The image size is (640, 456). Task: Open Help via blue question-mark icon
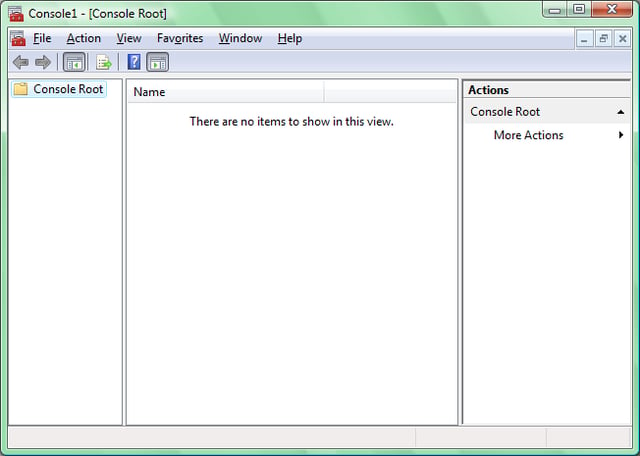(134, 62)
